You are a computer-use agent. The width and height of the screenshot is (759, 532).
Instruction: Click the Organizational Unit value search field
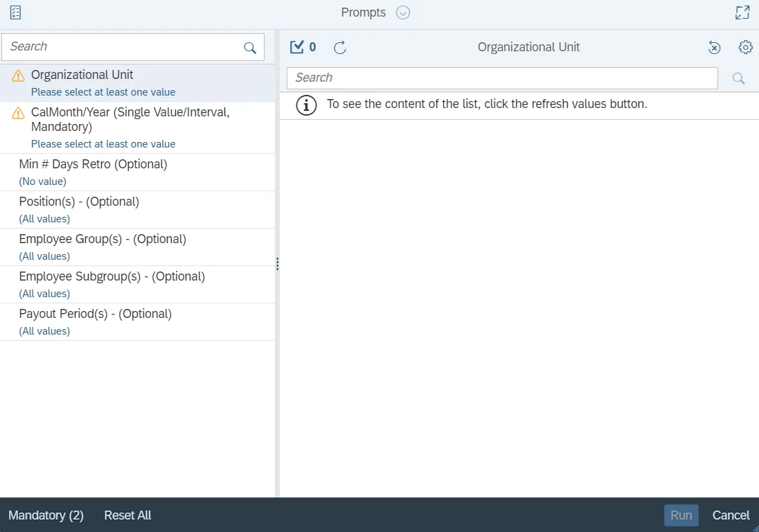[502, 78]
